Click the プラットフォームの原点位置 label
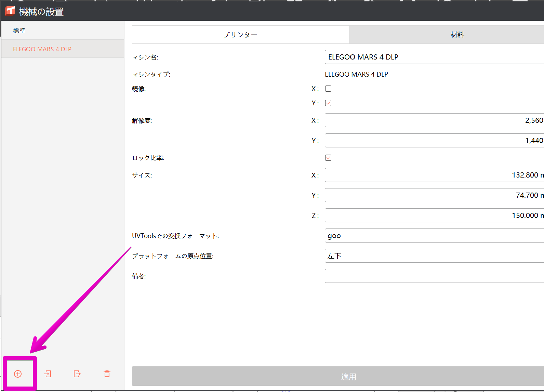 point(173,256)
